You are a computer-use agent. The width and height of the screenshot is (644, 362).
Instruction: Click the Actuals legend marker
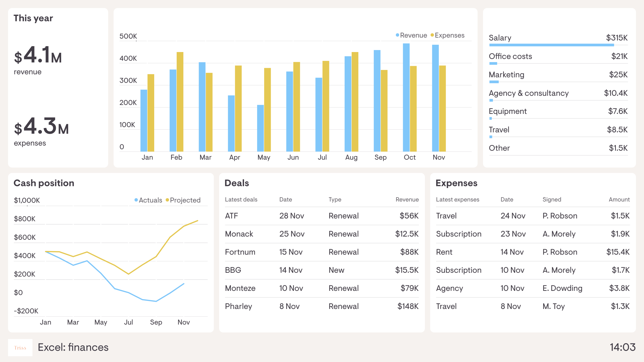pyautogui.click(x=136, y=200)
